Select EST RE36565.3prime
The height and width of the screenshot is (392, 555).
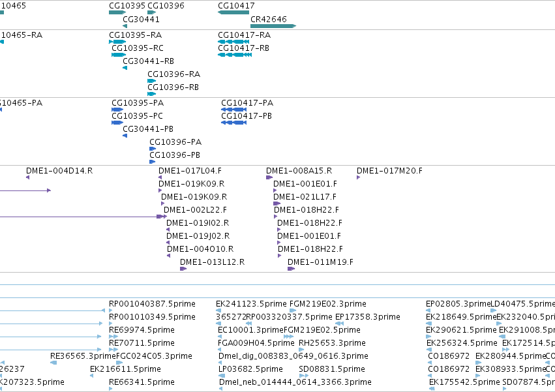pyautogui.click(x=83, y=356)
